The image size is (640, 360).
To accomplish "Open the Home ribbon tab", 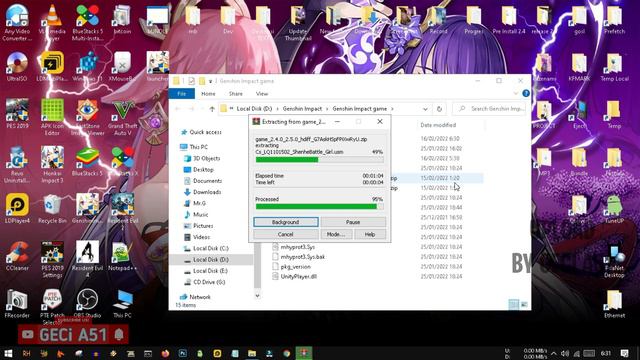I will 208,94.
